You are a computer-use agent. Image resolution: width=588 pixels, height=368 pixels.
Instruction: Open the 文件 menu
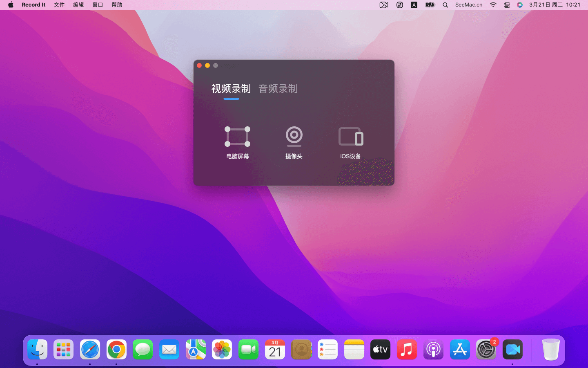pyautogui.click(x=59, y=5)
